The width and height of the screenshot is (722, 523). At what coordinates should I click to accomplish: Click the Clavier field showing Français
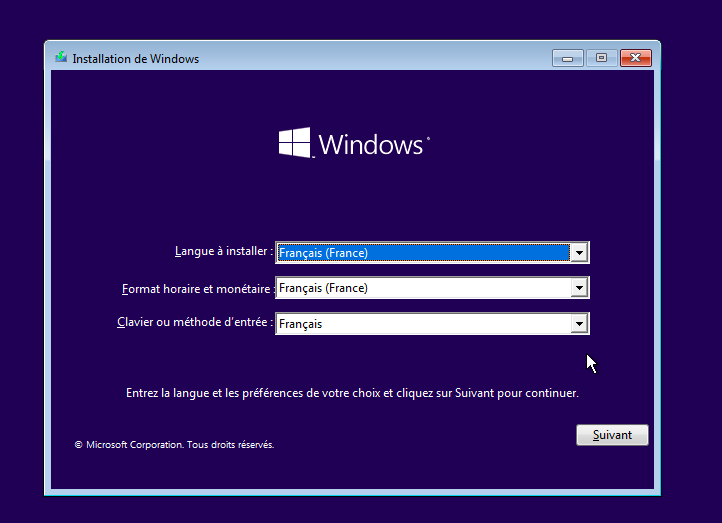422,324
